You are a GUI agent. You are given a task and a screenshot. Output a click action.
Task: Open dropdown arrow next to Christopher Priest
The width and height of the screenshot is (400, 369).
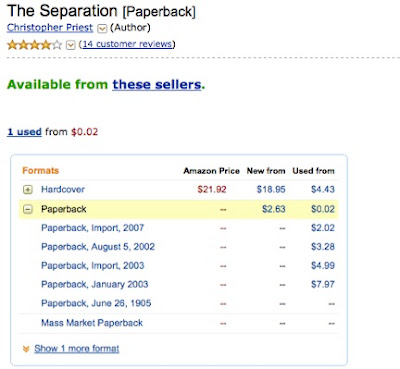pyautogui.click(x=102, y=28)
